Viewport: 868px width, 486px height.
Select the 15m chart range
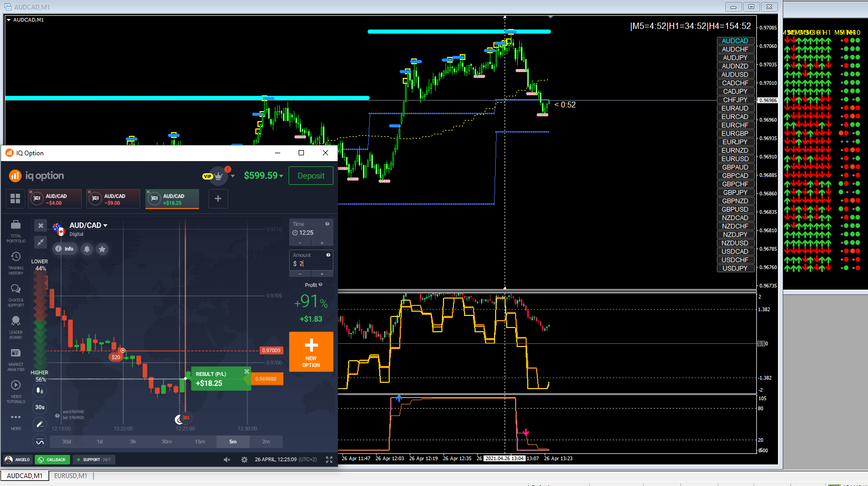point(200,442)
